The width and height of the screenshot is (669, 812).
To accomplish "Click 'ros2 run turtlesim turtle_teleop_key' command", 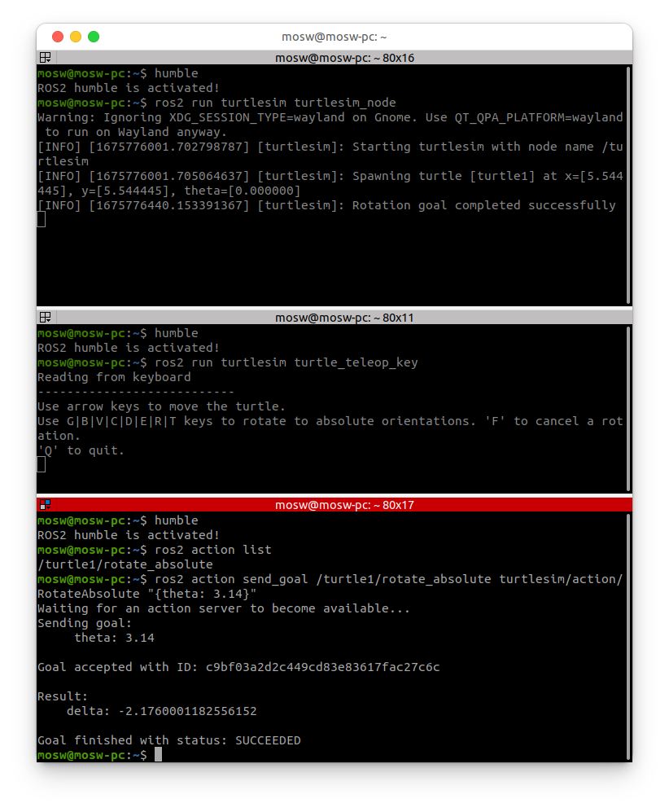I will click(x=286, y=363).
